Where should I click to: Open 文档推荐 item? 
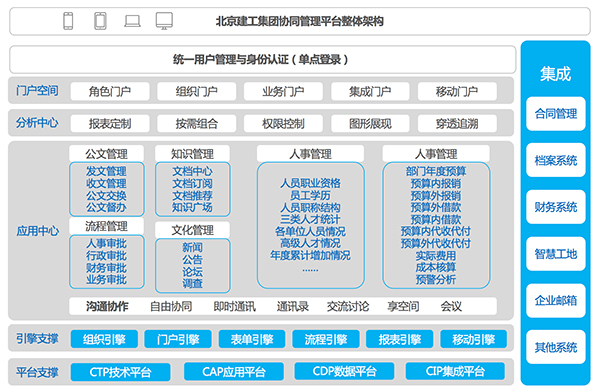[192, 195]
